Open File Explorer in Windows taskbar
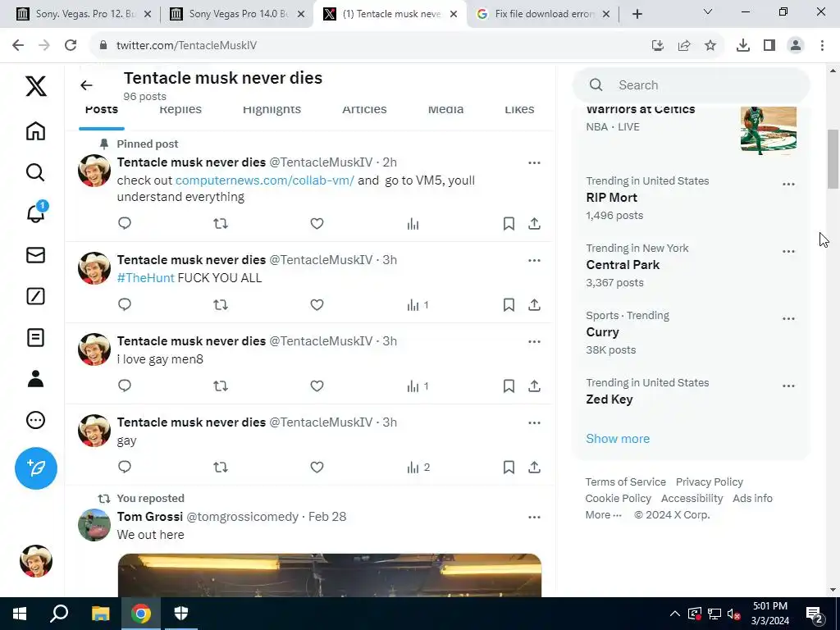The height and width of the screenshot is (630, 840). (x=100, y=614)
